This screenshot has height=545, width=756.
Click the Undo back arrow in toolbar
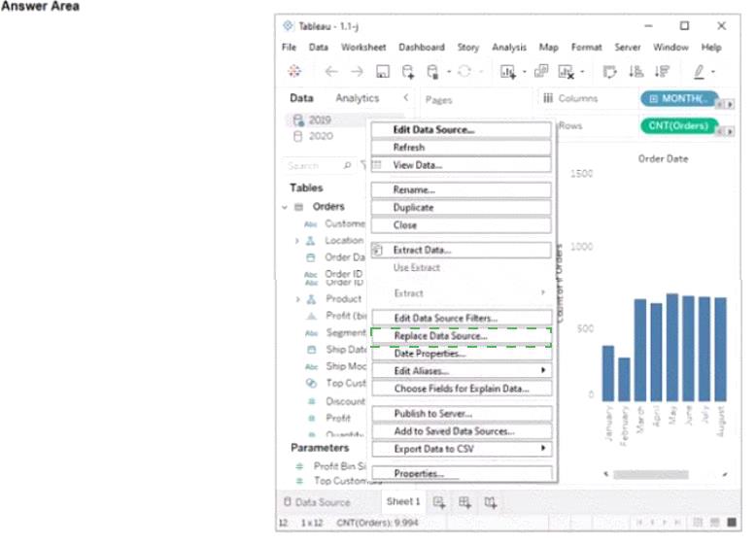[331, 72]
